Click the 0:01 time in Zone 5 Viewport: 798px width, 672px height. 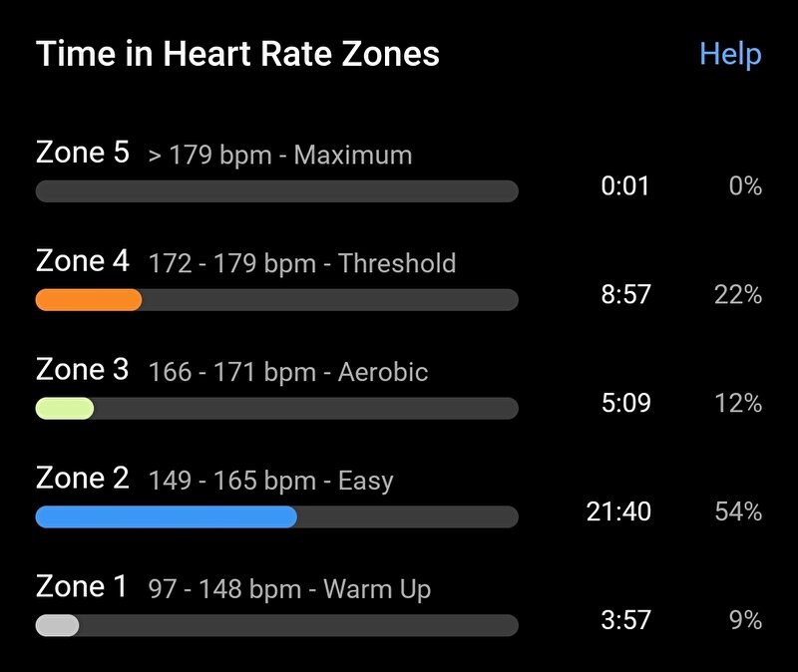pyautogui.click(x=625, y=185)
